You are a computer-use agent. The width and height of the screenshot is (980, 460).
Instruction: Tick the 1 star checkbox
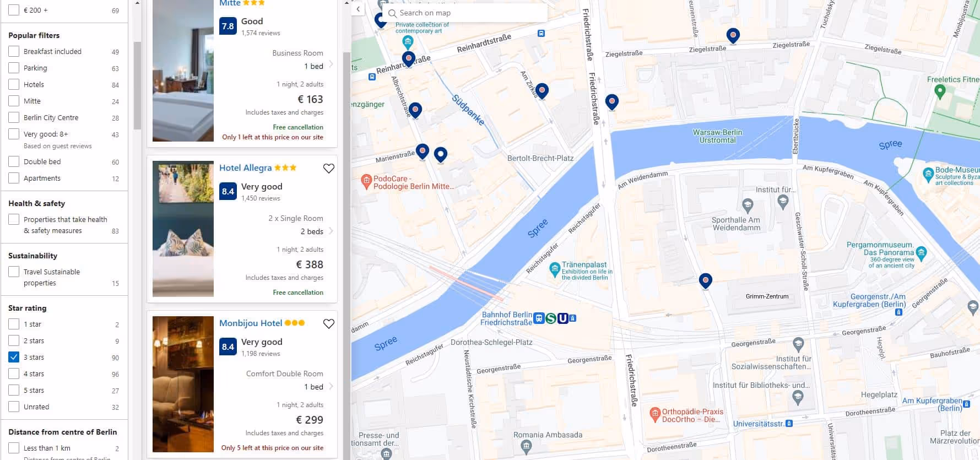point(14,324)
